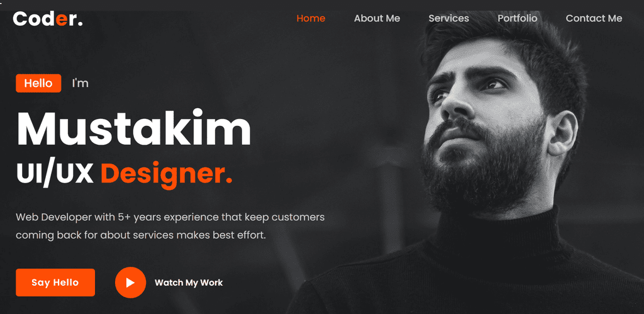Image resolution: width=644 pixels, height=314 pixels.
Task: Click the orange Hello badge
Action: click(x=38, y=84)
